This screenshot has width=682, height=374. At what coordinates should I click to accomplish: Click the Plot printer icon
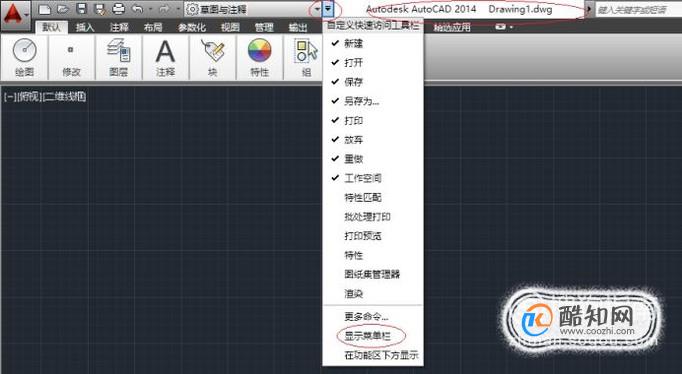click(119, 9)
